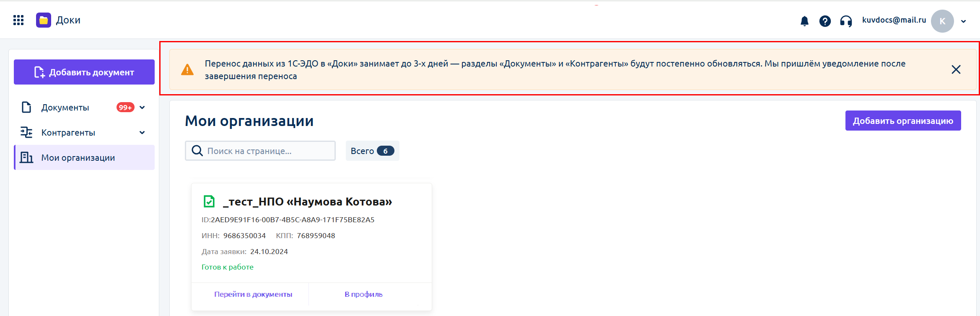
Task: Expand the Документы section chevron
Action: [x=142, y=108]
